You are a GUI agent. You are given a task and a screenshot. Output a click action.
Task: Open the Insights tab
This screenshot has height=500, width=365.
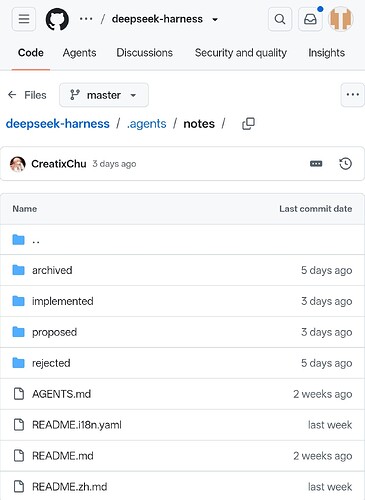[326, 53]
